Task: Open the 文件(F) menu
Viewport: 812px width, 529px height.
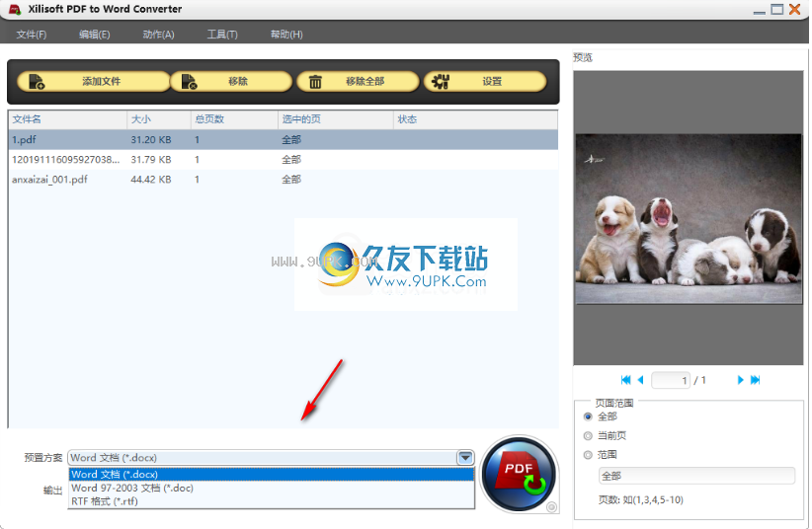Action: pos(31,35)
